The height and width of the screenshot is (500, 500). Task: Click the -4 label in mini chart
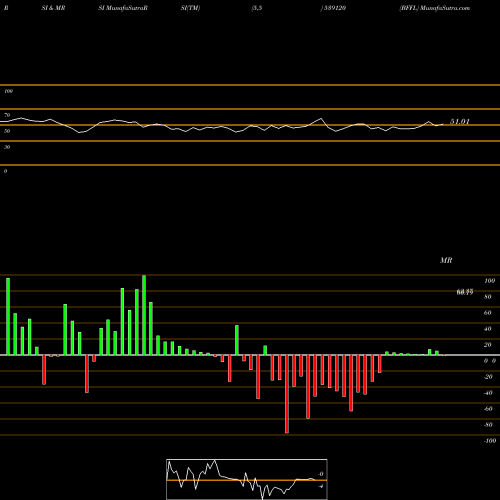coord(321,486)
